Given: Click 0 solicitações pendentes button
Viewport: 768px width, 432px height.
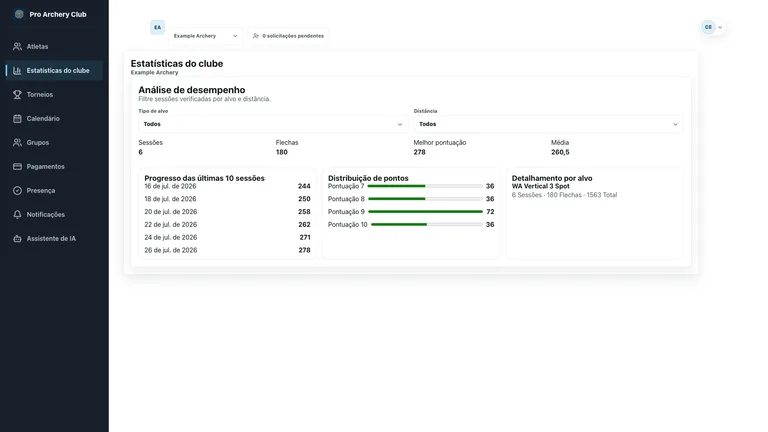Looking at the screenshot, I should coord(288,36).
